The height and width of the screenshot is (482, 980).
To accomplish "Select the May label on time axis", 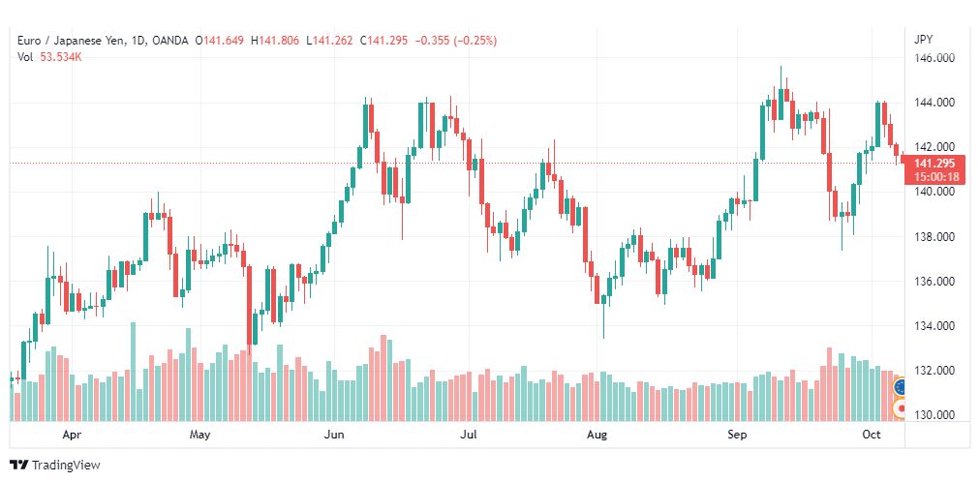I will 200,434.
